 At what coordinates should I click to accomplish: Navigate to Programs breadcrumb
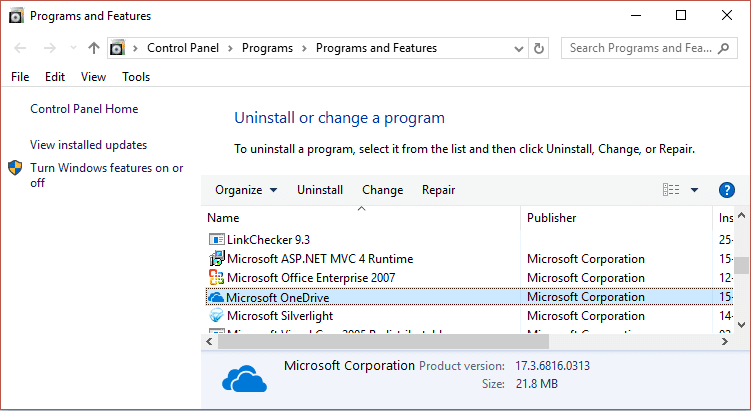click(x=267, y=48)
